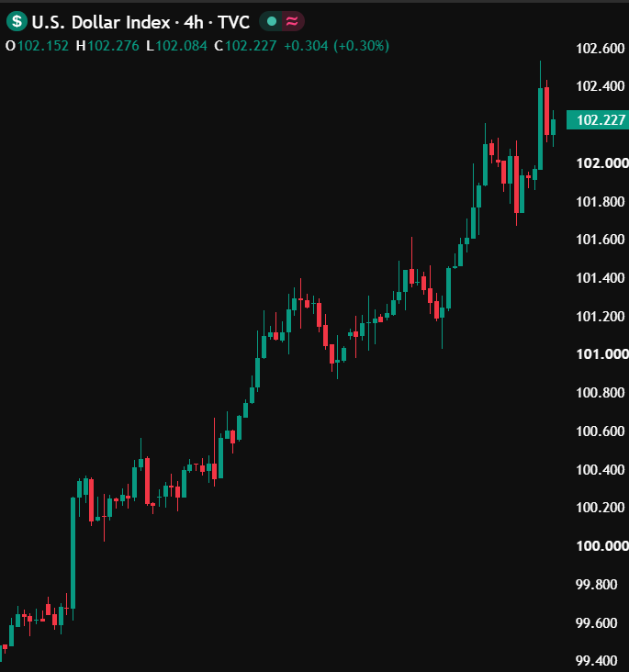This screenshot has height=672, width=629.
Task: Click the 100.600 price axis label
Action: pyautogui.click(x=600, y=431)
